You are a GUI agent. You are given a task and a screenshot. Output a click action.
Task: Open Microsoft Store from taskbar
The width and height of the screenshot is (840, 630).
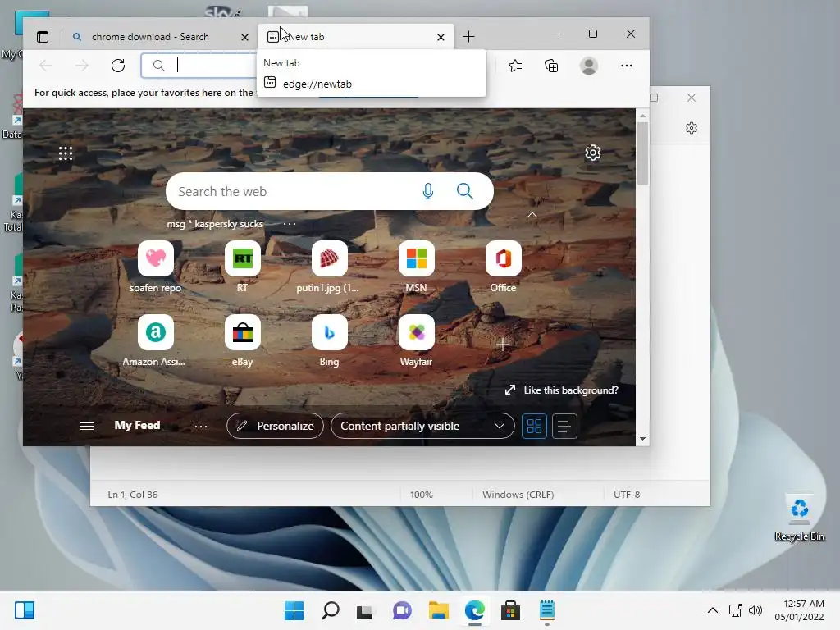coord(510,610)
